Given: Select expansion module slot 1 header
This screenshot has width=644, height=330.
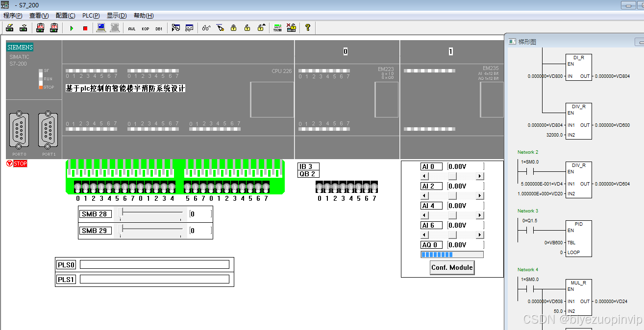Looking at the screenshot, I should (450, 51).
